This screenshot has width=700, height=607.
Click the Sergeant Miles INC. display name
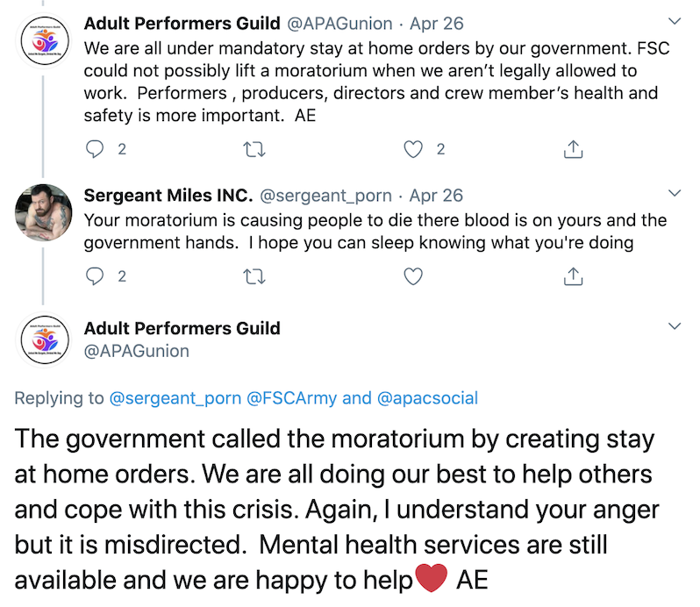pyautogui.click(x=168, y=196)
